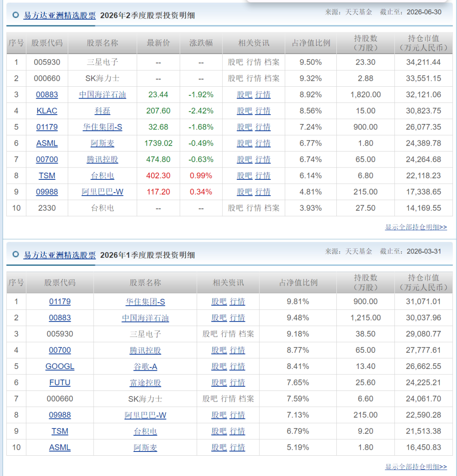Open 行情 link for 腾讯控股 in Q1 table
Screen dimensions: 457x476
point(237,350)
